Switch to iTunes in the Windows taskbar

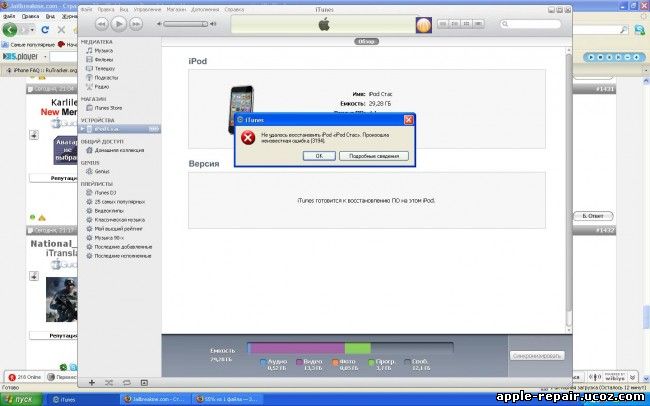pyautogui.click(x=81, y=399)
